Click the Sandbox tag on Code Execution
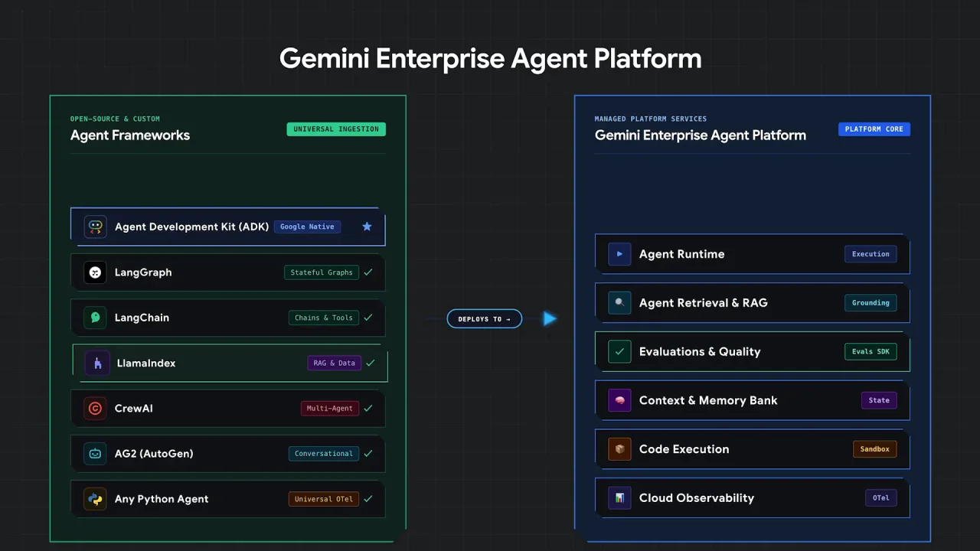The width and height of the screenshot is (980, 551). [x=874, y=449]
